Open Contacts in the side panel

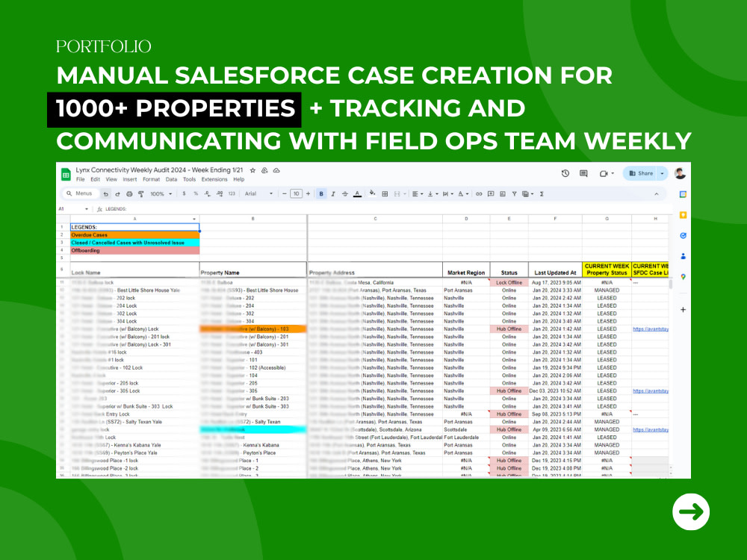[x=683, y=256]
